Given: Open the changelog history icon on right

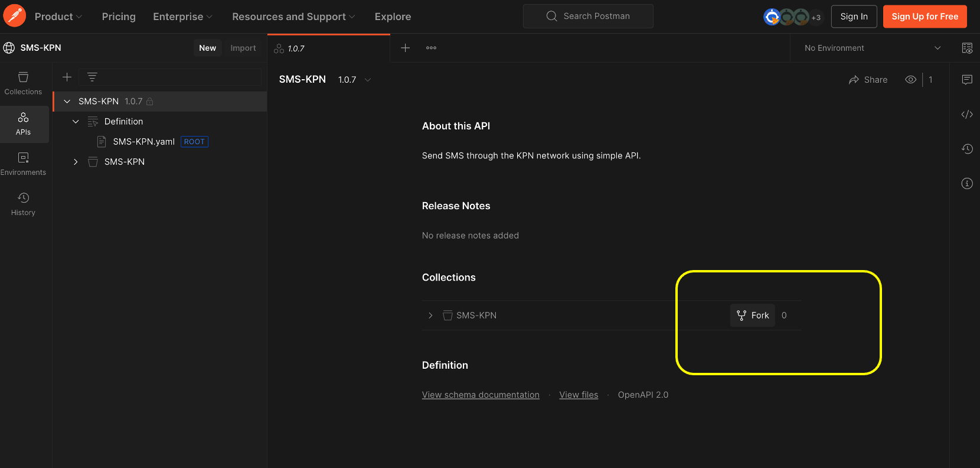Looking at the screenshot, I should click(967, 149).
